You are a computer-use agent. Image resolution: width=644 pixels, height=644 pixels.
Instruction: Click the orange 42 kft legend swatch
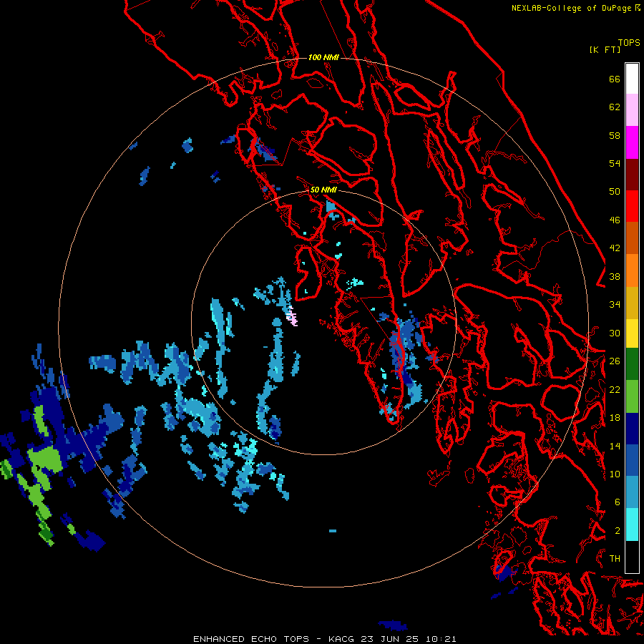(632, 270)
